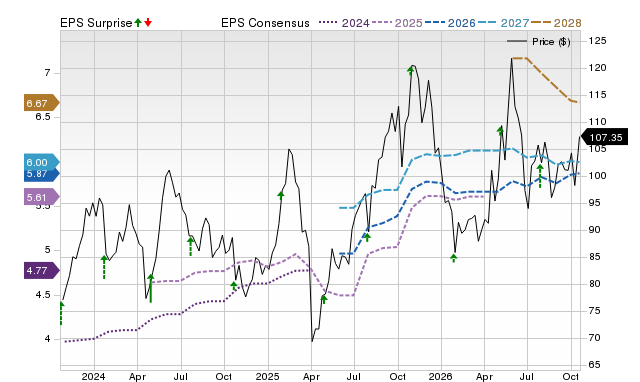Click the right price axis label 65
The image size is (640, 382).
(x=595, y=364)
